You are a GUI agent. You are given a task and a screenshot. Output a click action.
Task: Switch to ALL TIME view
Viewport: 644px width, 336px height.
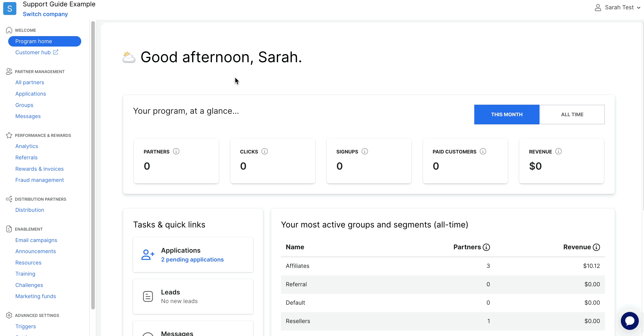point(572,114)
